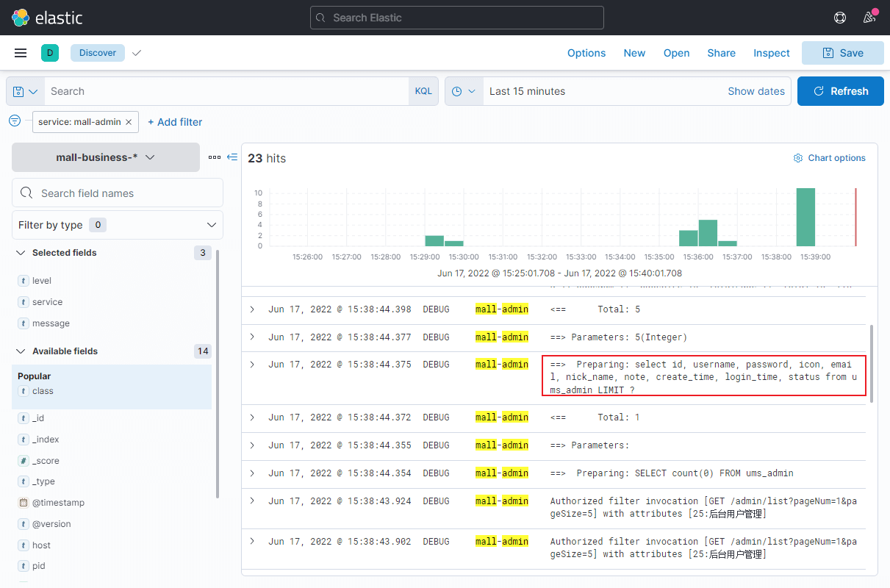890x588 pixels.
Task: Open the index pattern options dots
Action: coord(215,157)
